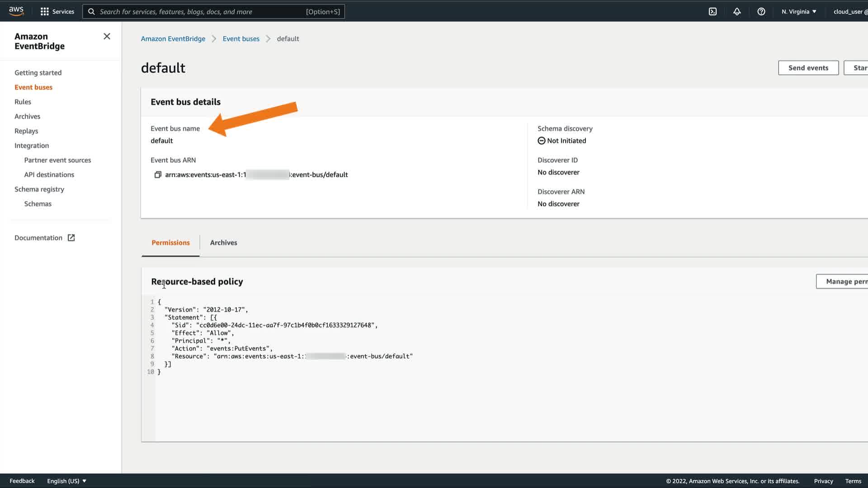Click the Send events button

coord(808,68)
